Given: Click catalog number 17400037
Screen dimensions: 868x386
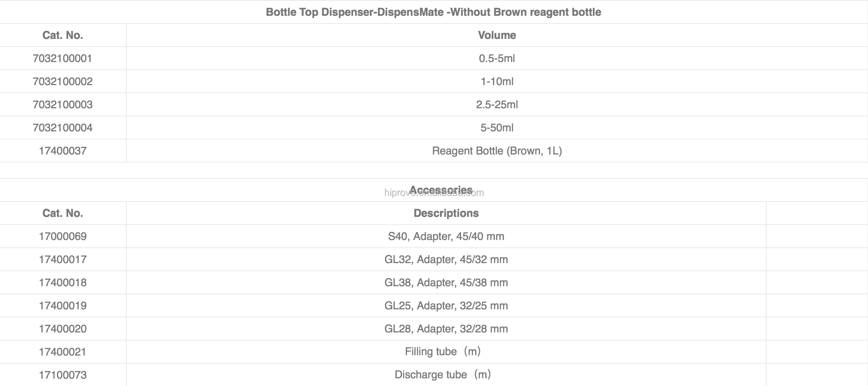Looking at the screenshot, I should point(62,151).
